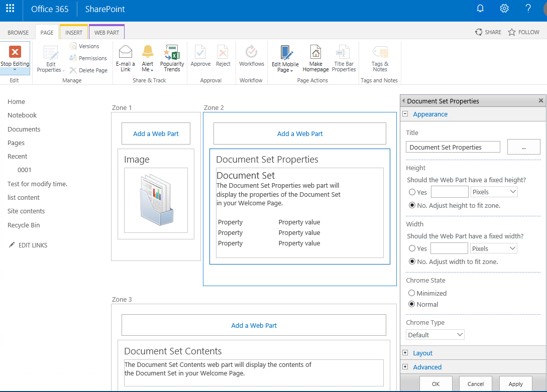Open the Height units Pixels dropdown

tap(494, 192)
